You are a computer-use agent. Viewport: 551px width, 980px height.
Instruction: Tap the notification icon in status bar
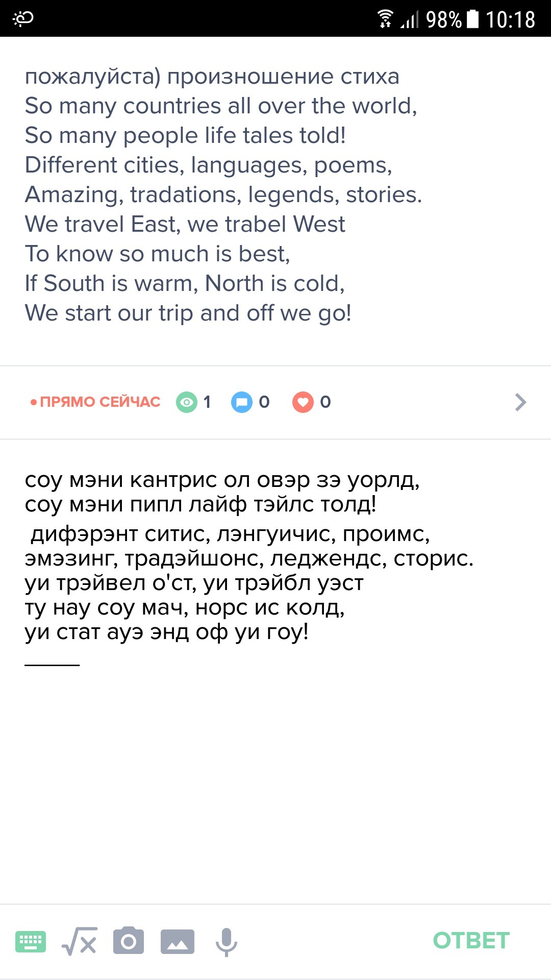[23, 18]
